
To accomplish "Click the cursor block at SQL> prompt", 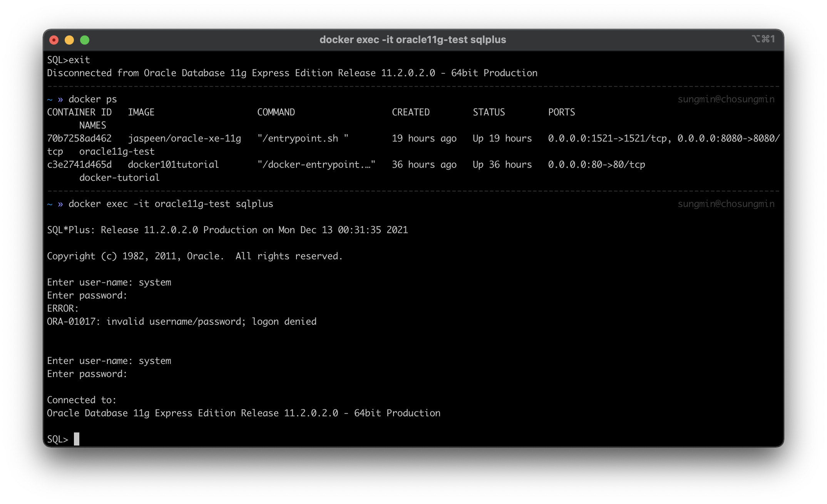I will coord(77,439).
